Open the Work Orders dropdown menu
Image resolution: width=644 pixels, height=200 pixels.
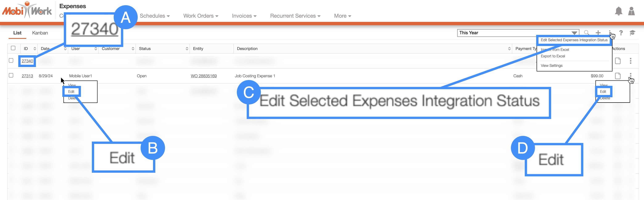pos(201,16)
